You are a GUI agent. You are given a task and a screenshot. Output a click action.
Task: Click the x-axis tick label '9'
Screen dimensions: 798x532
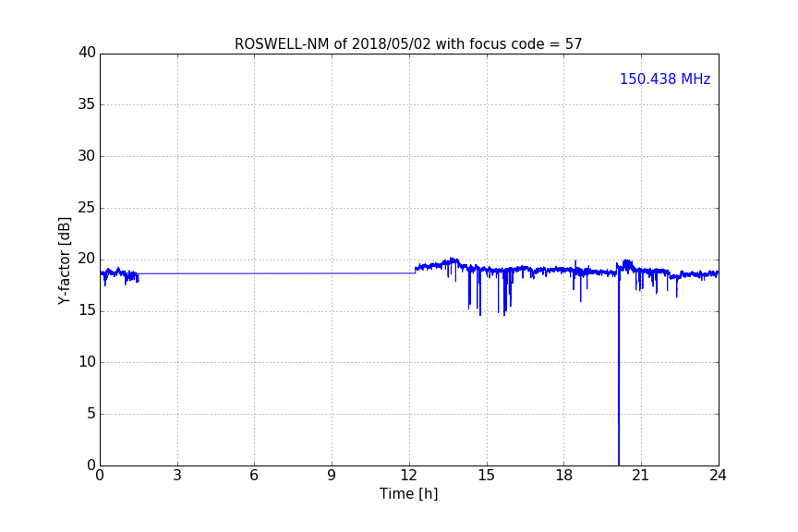[332, 476]
